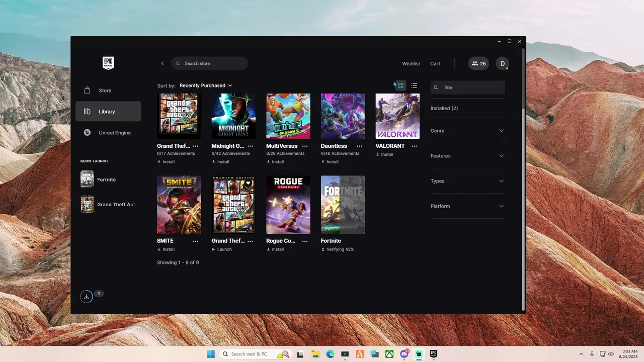
Task: Click the 0/42 Achievements text
Action: point(231,154)
